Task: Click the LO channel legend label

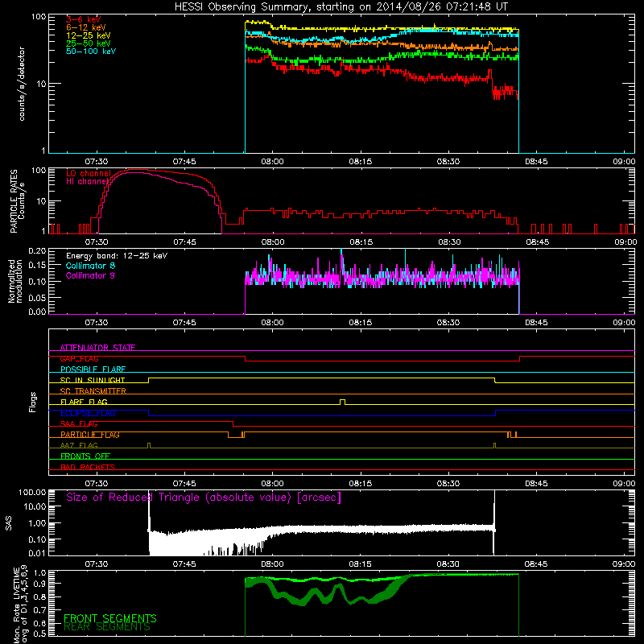Action: coord(89,173)
